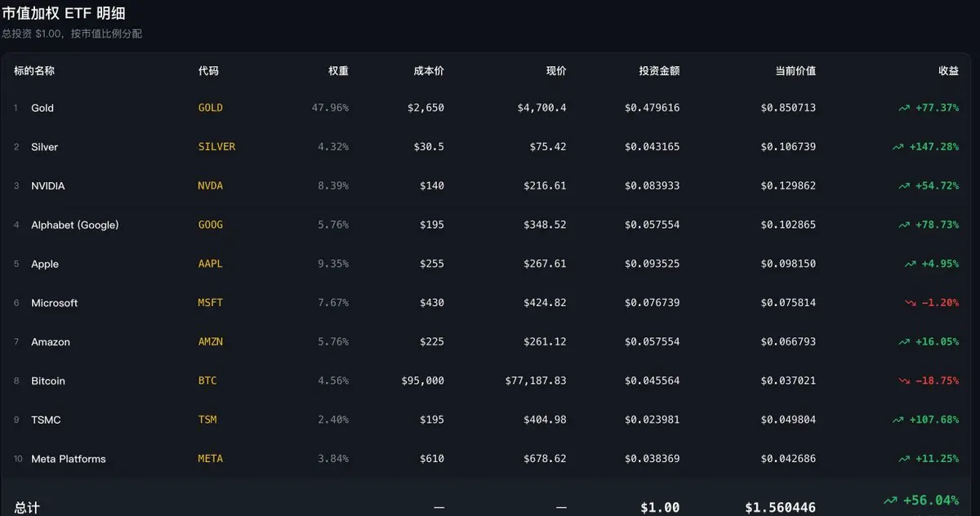980x516 pixels.
Task: Select the BTC ticker code
Action: click(207, 381)
